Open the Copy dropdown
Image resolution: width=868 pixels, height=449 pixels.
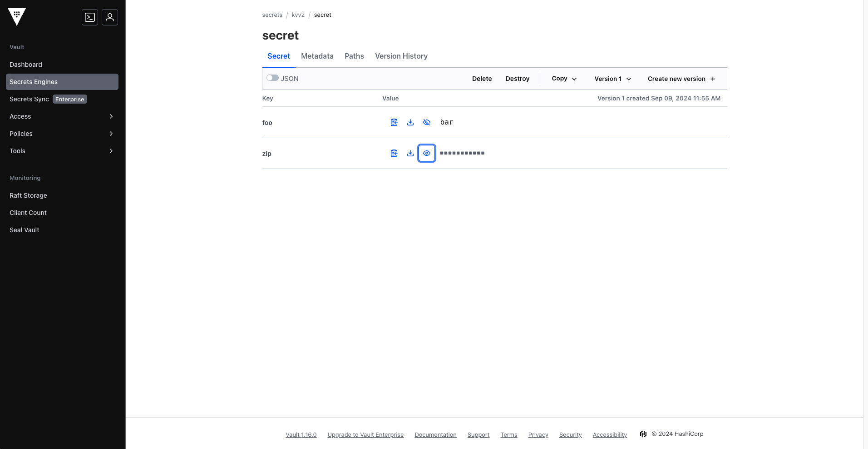tap(564, 79)
